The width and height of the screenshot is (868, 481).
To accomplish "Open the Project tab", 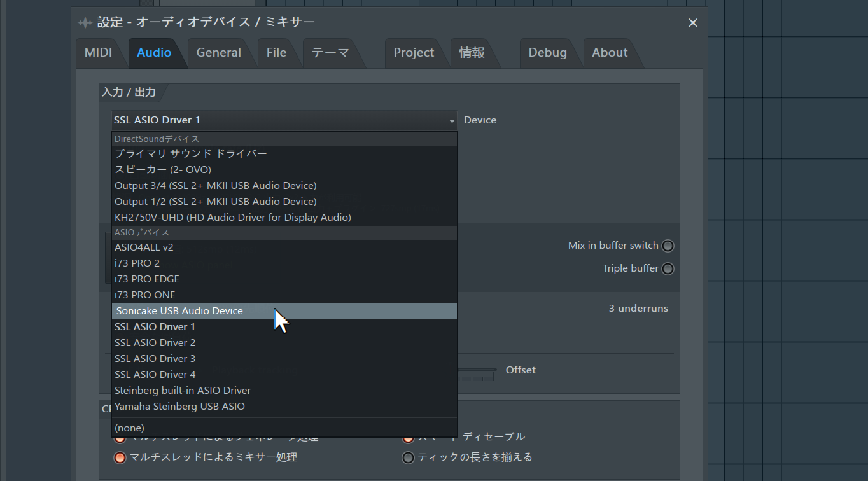I will click(414, 53).
